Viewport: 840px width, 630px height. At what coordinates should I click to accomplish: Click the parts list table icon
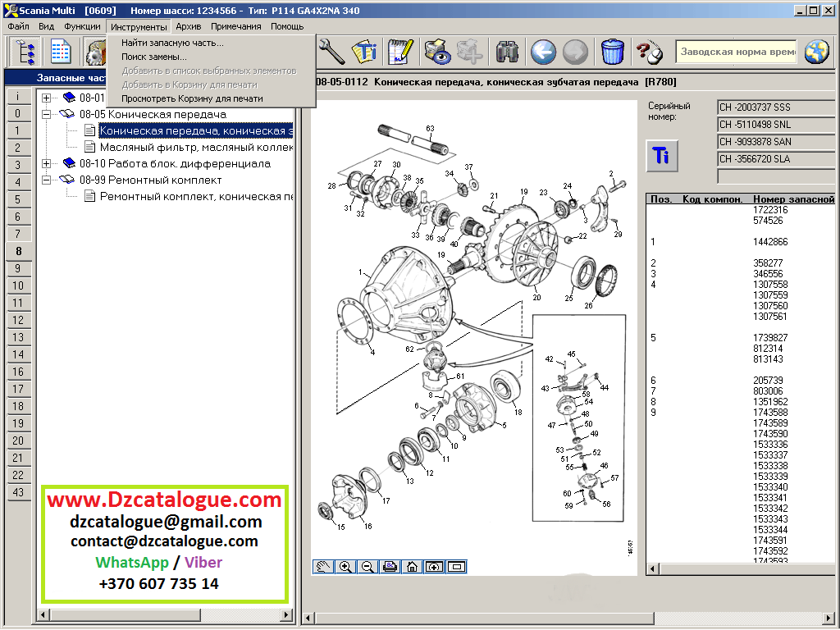click(x=61, y=52)
